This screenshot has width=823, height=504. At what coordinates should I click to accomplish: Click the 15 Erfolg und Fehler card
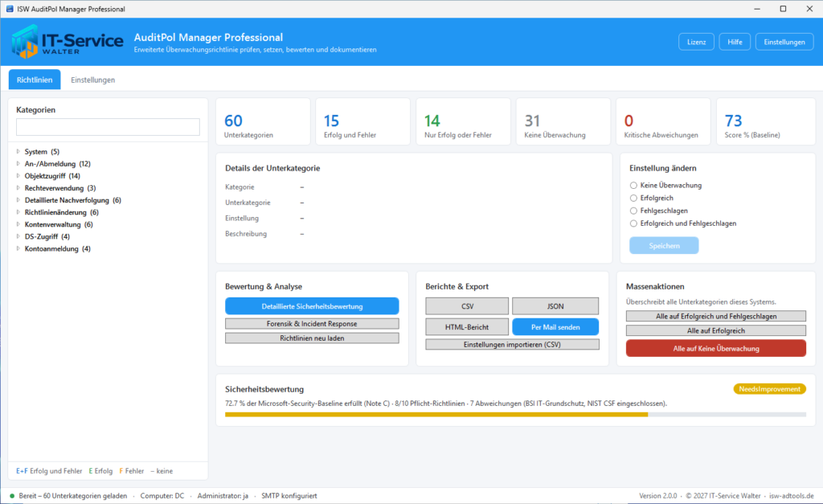[x=362, y=121]
